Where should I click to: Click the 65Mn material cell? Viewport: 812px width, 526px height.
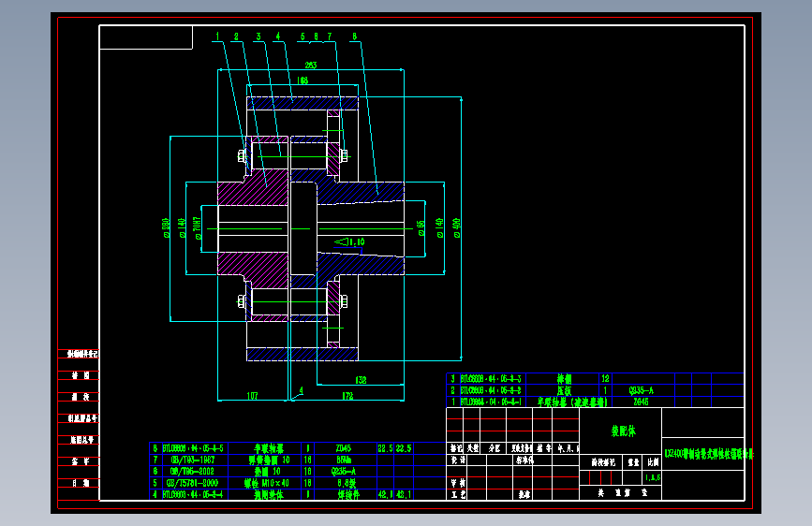pyautogui.click(x=344, y=460)
